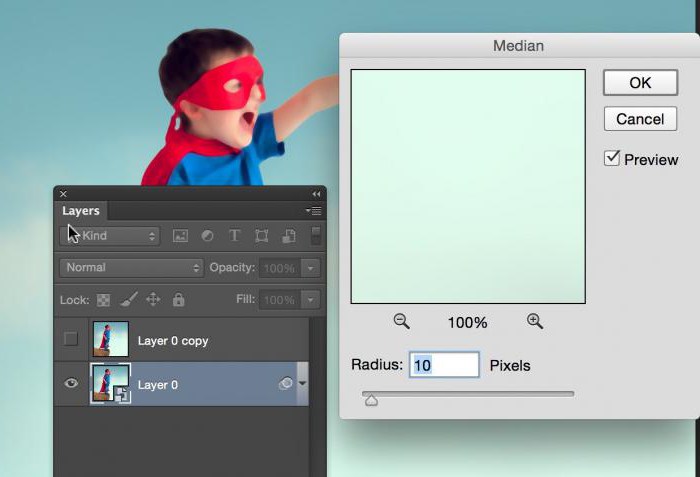
Task: Hide Layer 0 using the eye icon
Action: [x=71, y=383]
